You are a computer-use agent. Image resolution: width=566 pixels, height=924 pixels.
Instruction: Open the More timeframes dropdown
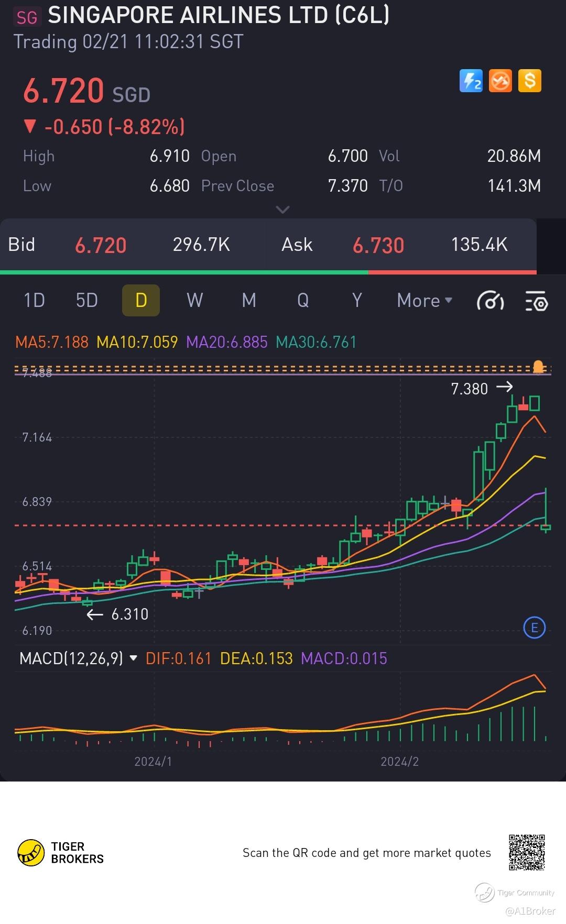click(424, 301)
